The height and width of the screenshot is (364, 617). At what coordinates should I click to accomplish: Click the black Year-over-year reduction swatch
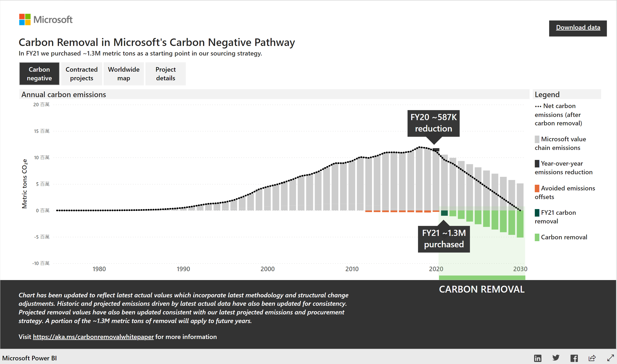(537, 163)
